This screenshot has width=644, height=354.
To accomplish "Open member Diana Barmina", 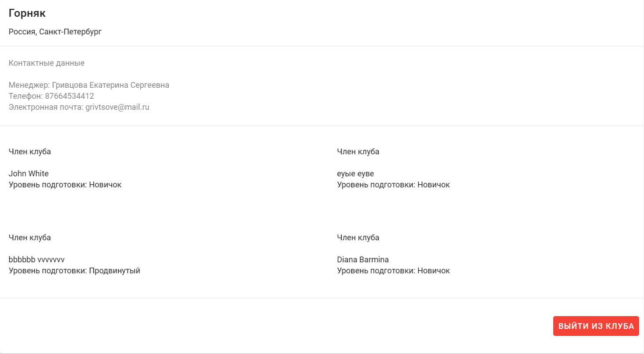I will click(363, 260).
